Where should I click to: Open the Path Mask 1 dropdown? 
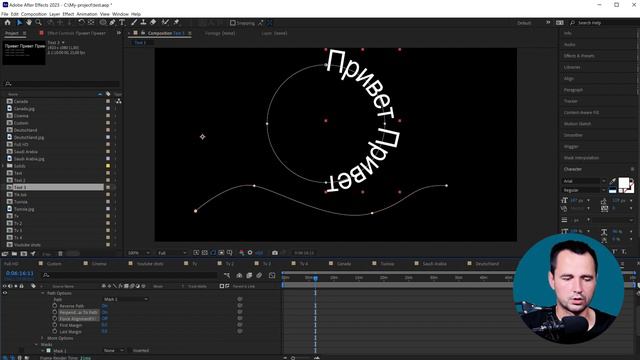tap(126, 299)
